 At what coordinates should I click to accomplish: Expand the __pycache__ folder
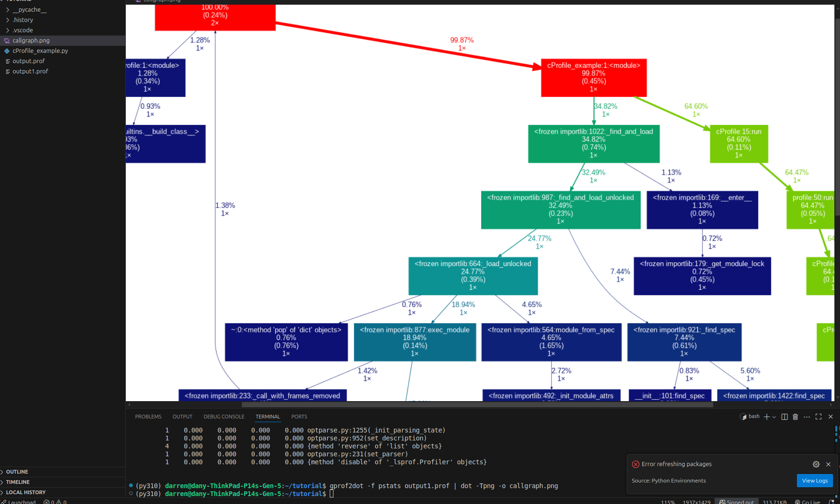(x=29, y=9)
